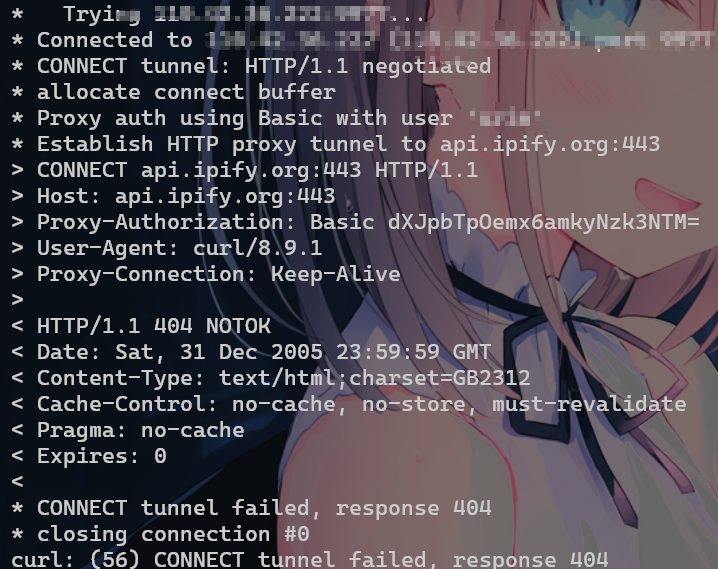Click the 'CONNECT tunnel: HTTP/1.1 negotiated' line
This screenshot has width=718, height=569.
251,66
